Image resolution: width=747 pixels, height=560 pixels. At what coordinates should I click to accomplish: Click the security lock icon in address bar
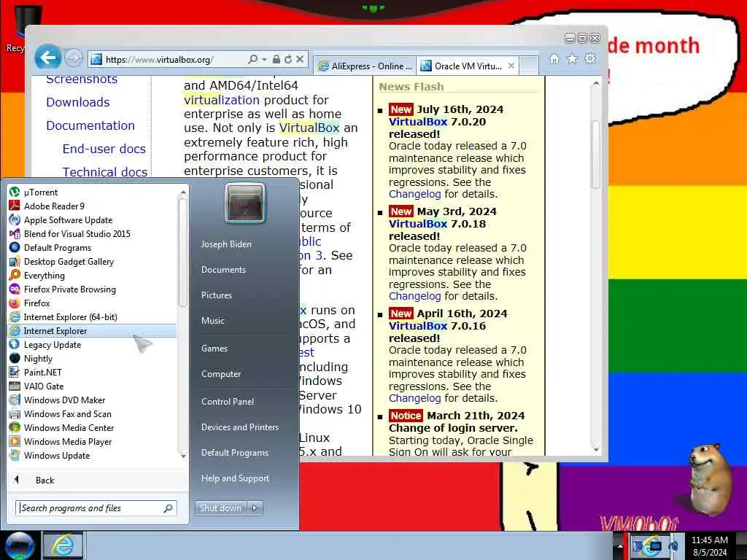(276, 59)
